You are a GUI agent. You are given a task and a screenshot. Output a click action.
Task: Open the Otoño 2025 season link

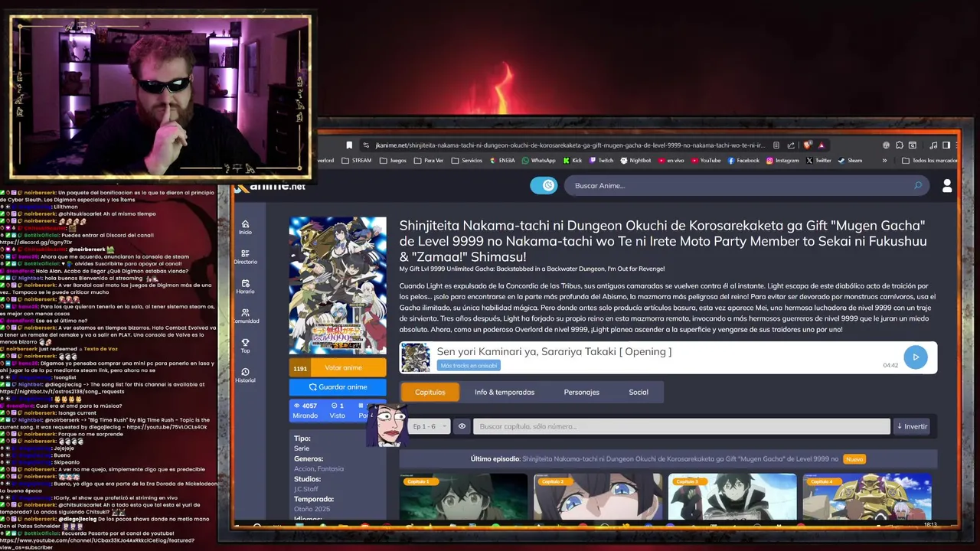click(x=312, y=509)
